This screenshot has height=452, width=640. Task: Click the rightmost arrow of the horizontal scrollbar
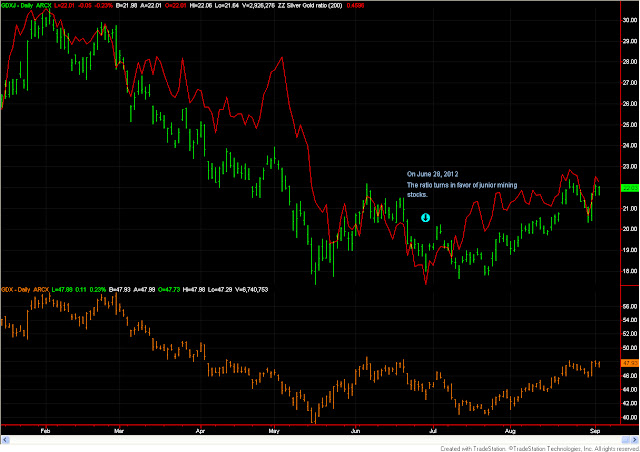click(x=635, y=440)
